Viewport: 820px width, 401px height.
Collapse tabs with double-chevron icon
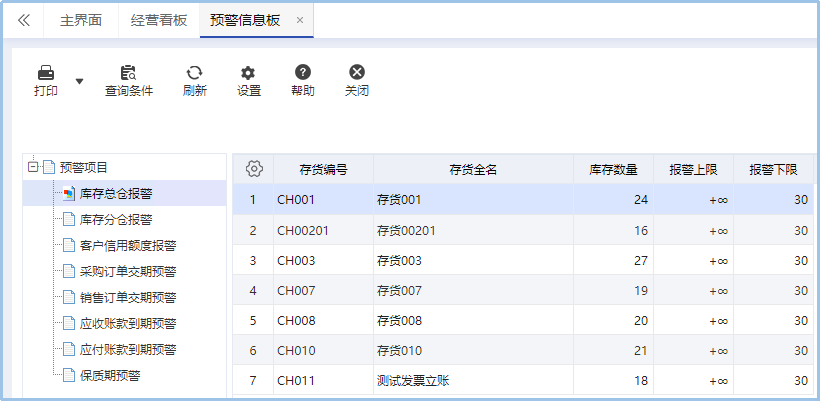[24, 20]
